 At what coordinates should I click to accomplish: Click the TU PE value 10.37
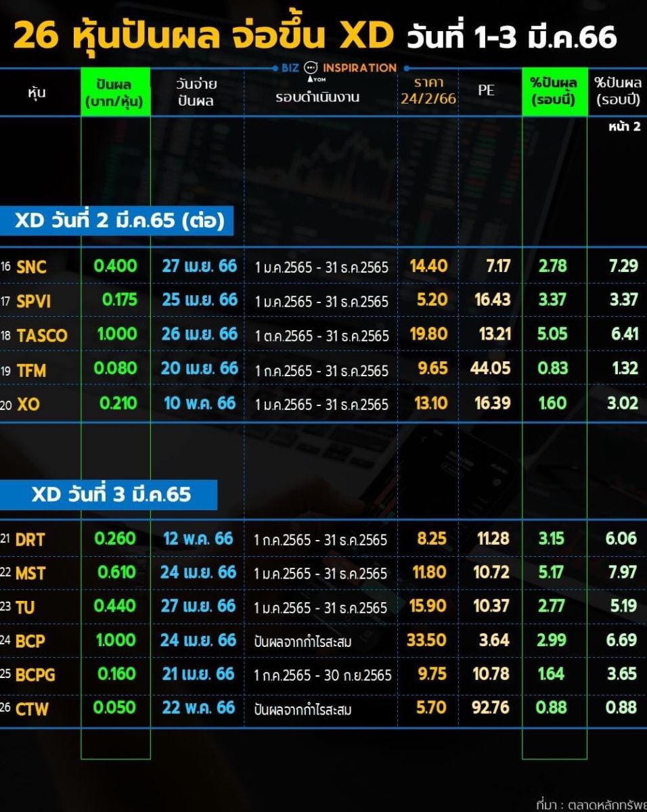pos(491,606)
